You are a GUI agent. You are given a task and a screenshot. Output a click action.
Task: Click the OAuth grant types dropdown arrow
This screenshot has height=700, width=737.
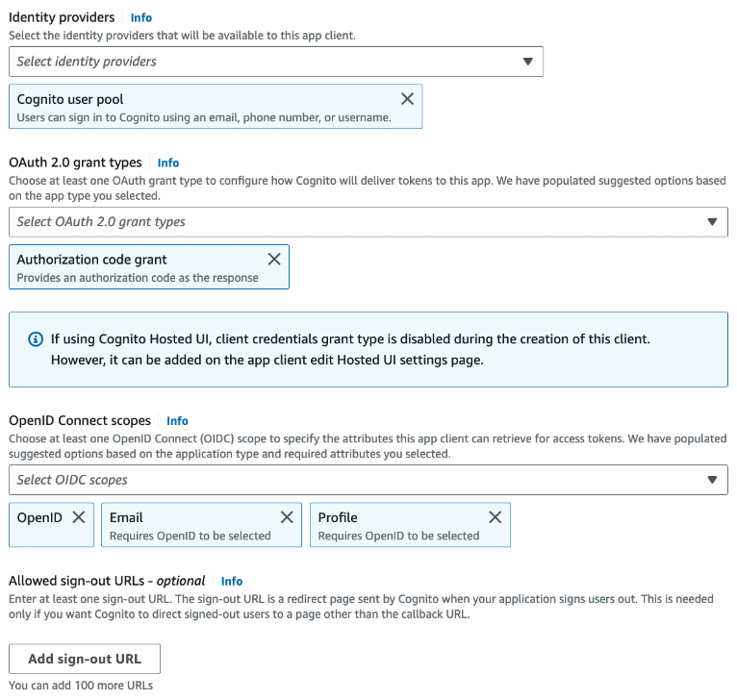click(712, 222)
